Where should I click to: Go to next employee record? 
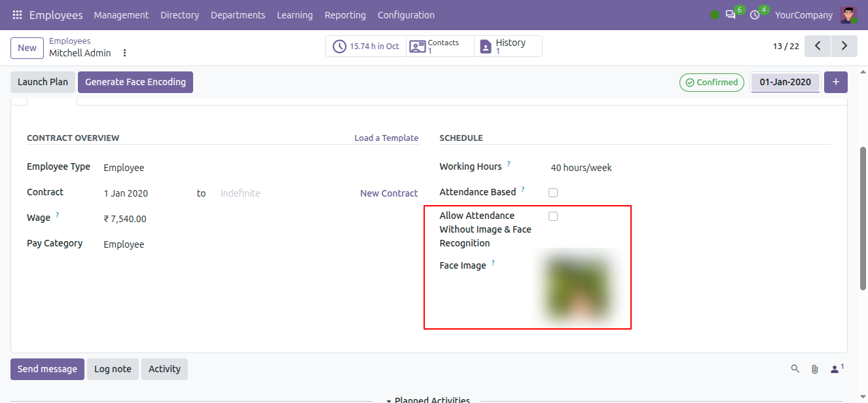point(844,47)
